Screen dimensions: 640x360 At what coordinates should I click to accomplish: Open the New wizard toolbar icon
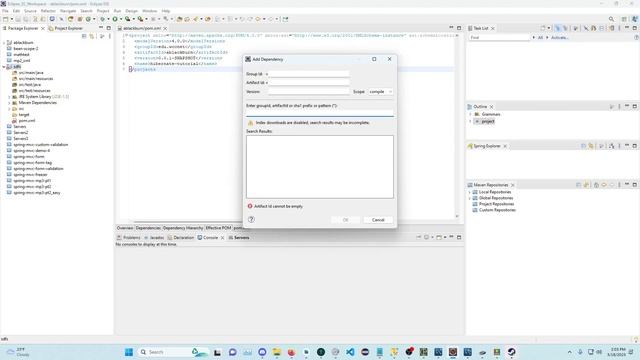coord(6,19)
